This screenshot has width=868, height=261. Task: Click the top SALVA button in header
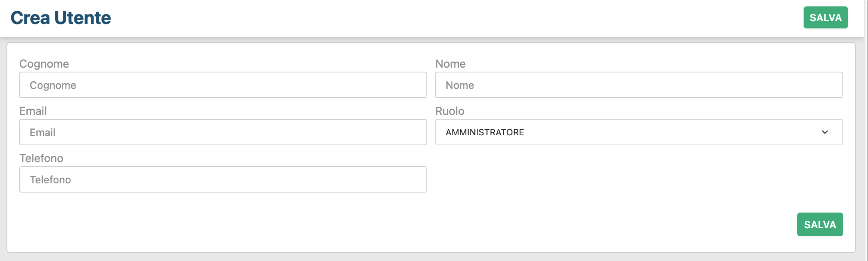tap(825, 18)
